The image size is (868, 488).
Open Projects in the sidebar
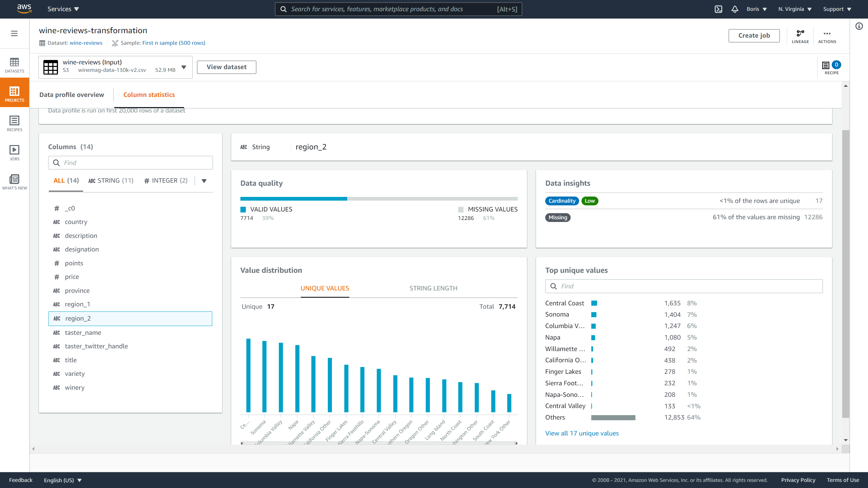pos(15,93)
